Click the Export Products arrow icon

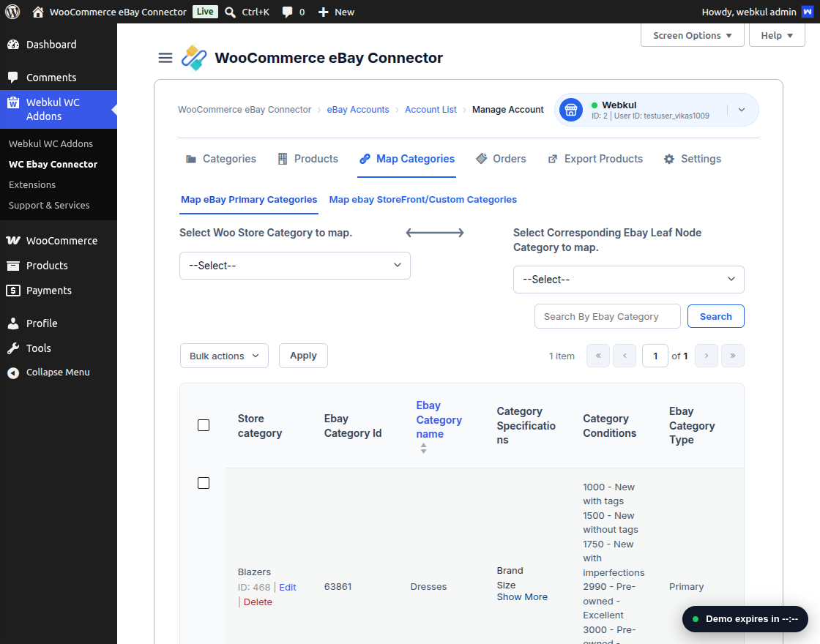click(x=553, y=159)
